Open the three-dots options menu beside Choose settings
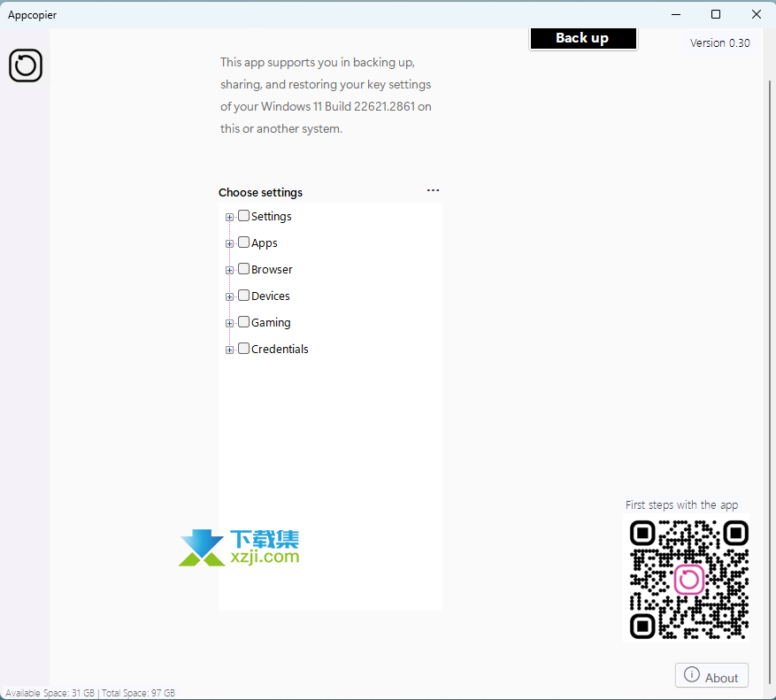Image resolution: width=776 pixels, height=700 pixels. [433, 190]
